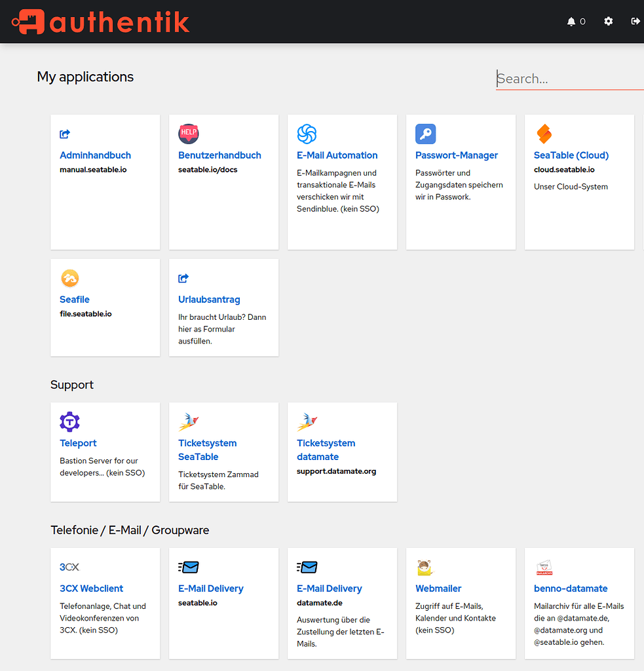
Task: Click the Ticketsystem datamate icon
Action: [307, 421]
